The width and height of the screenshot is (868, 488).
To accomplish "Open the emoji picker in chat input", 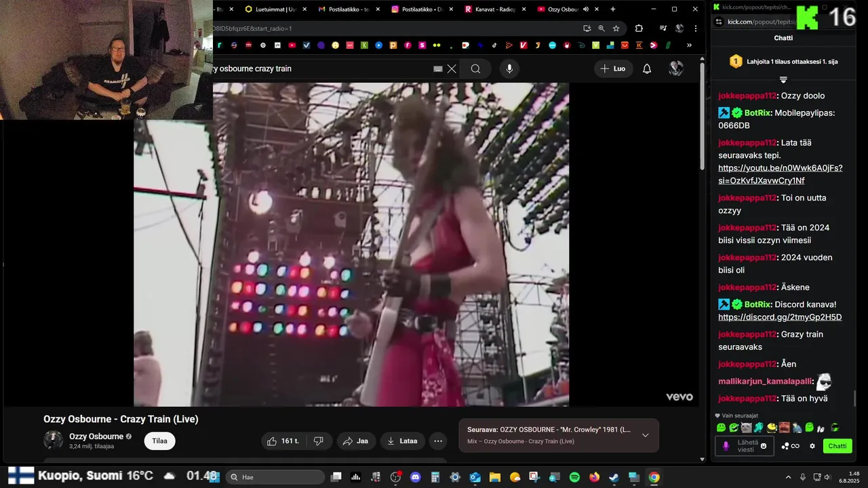I will pyautogui.click(x=764, y=446).
